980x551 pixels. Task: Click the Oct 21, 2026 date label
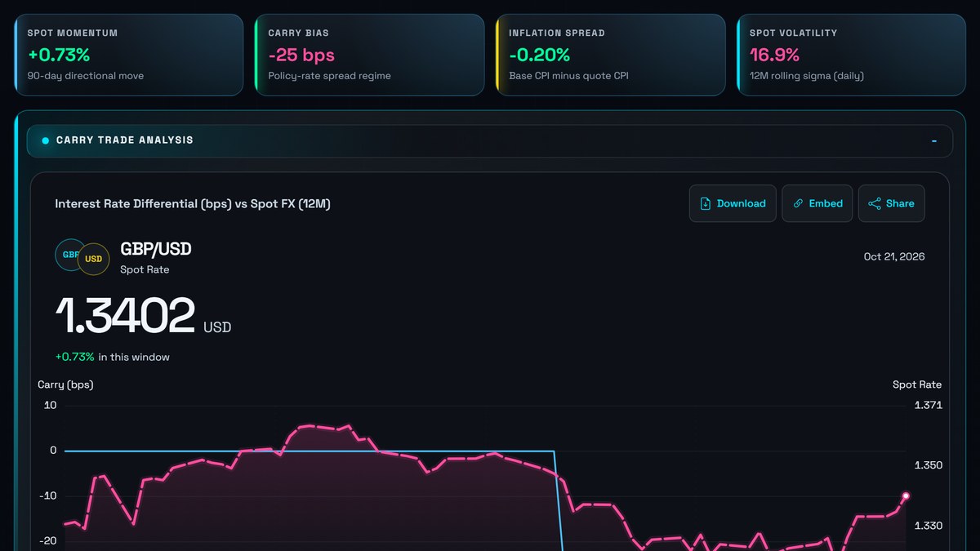tap(894, 256)
